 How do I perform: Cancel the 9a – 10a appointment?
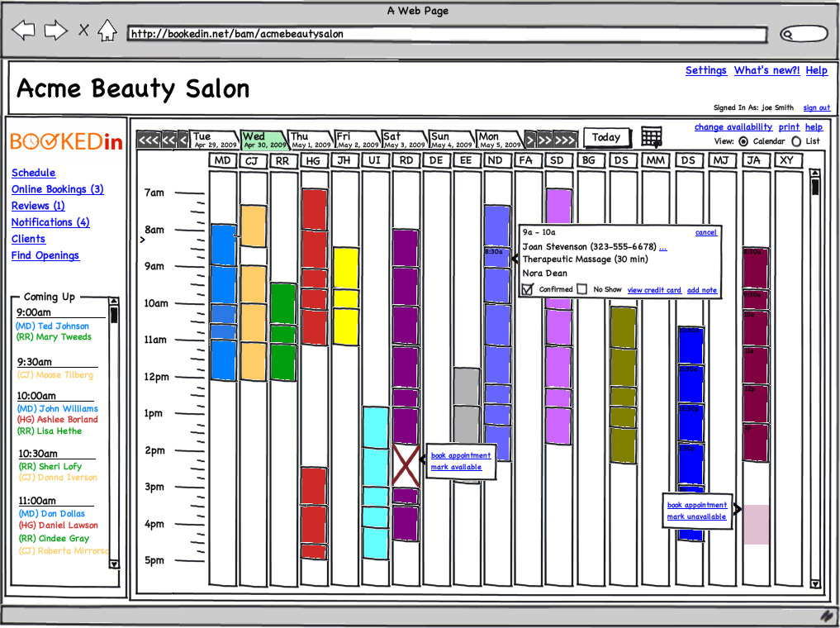click(706, 232)
